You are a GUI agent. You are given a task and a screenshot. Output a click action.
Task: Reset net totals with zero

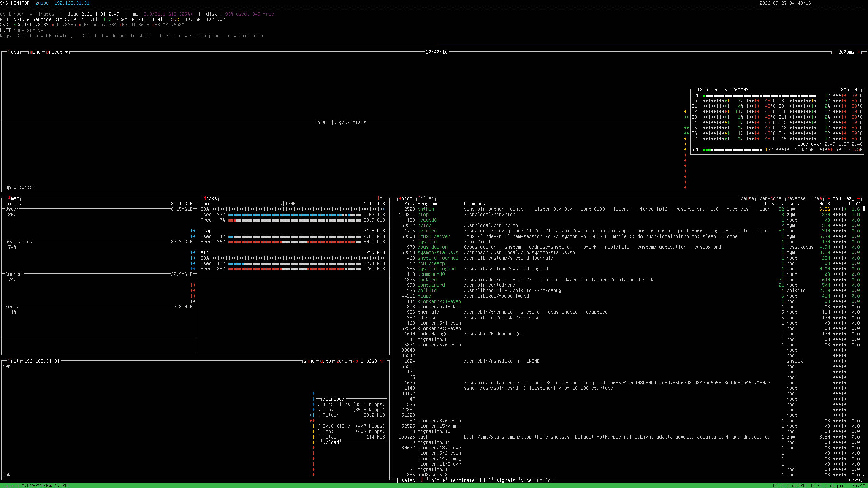click(342, 361)
